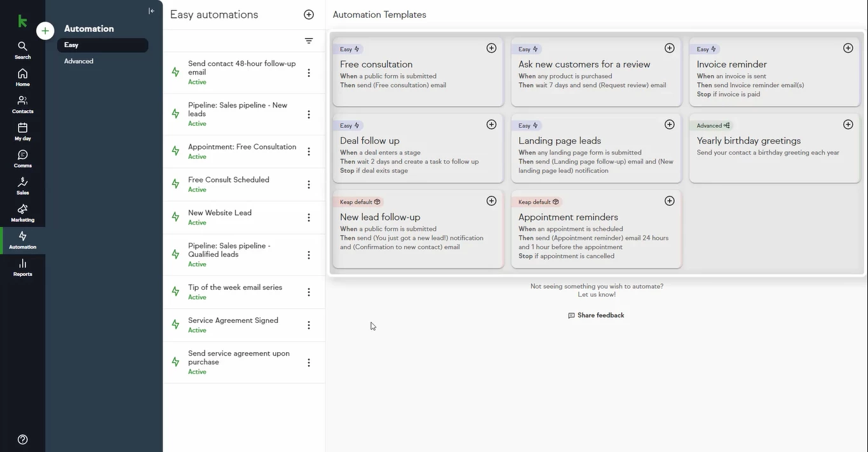Select the Advanced automation tab
This screenshot has width=868, height=452.
79,61
